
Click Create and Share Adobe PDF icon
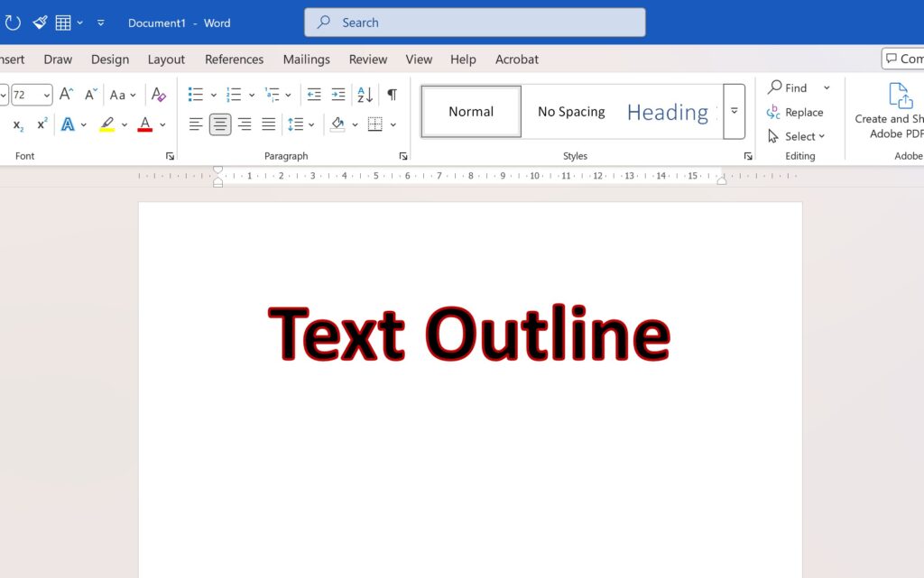click(x=891, y=111)
